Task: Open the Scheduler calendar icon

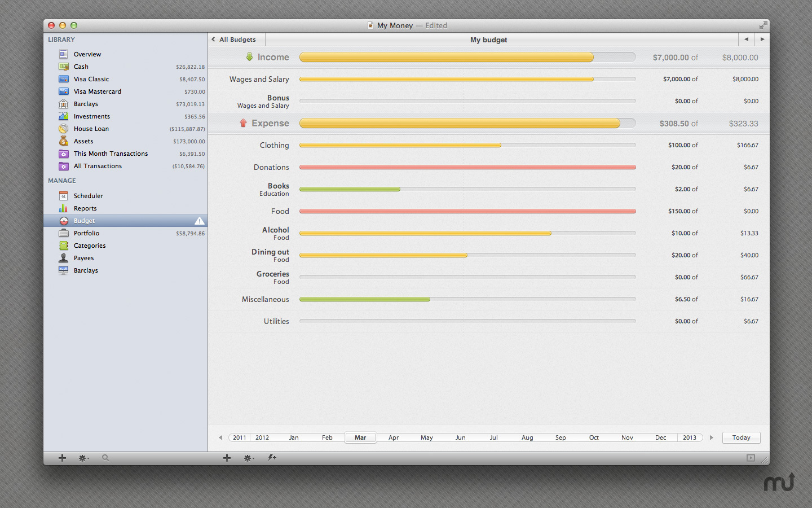Action: click(64, 196)
